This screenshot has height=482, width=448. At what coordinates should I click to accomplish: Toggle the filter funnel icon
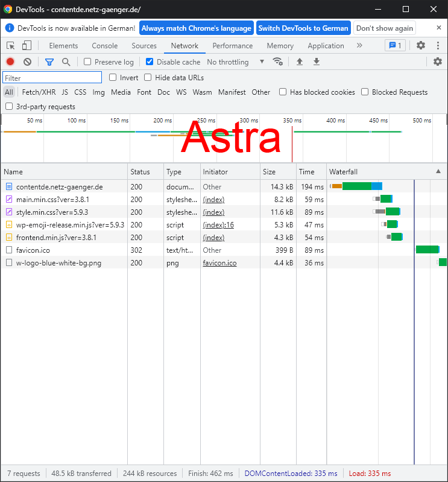[x=49, y=62]
